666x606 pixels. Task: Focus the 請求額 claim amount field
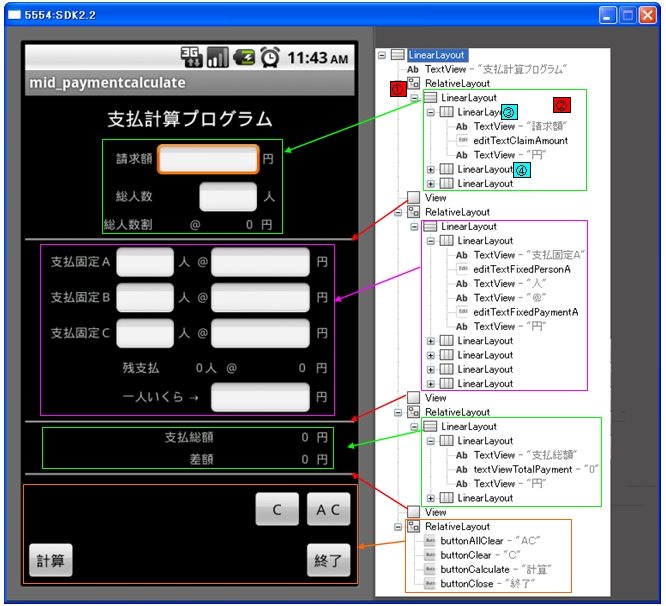(208, 158)
